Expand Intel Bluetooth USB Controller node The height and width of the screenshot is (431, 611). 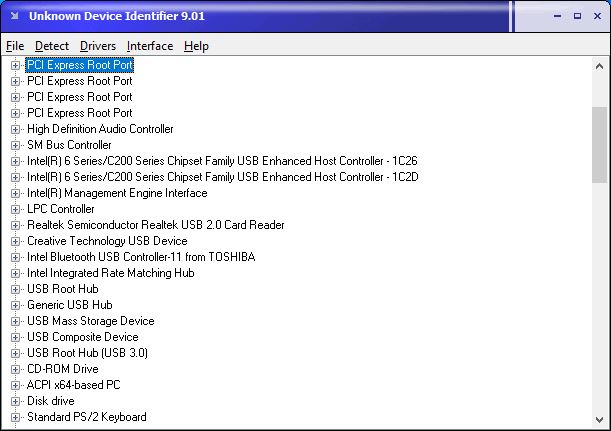15,257
